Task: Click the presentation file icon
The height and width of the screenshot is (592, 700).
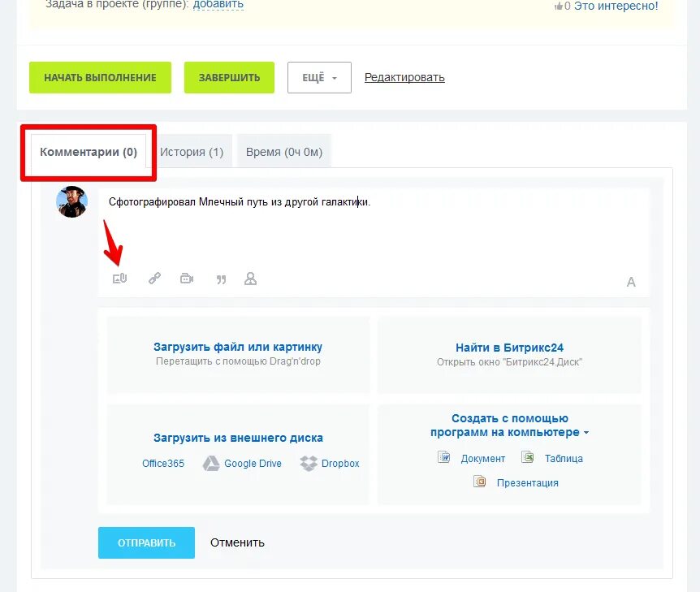Action: [479, 482]
